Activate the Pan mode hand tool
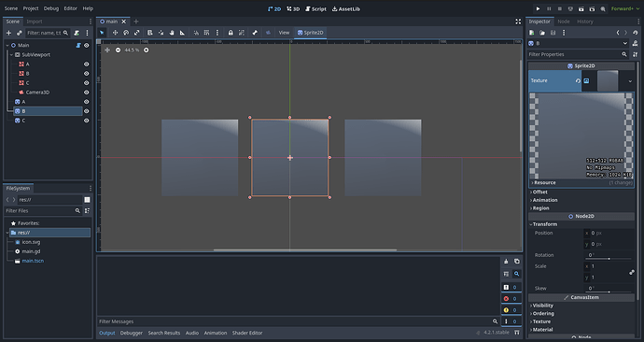This screenshot has width=644, height=342. (x=172, y=33)
